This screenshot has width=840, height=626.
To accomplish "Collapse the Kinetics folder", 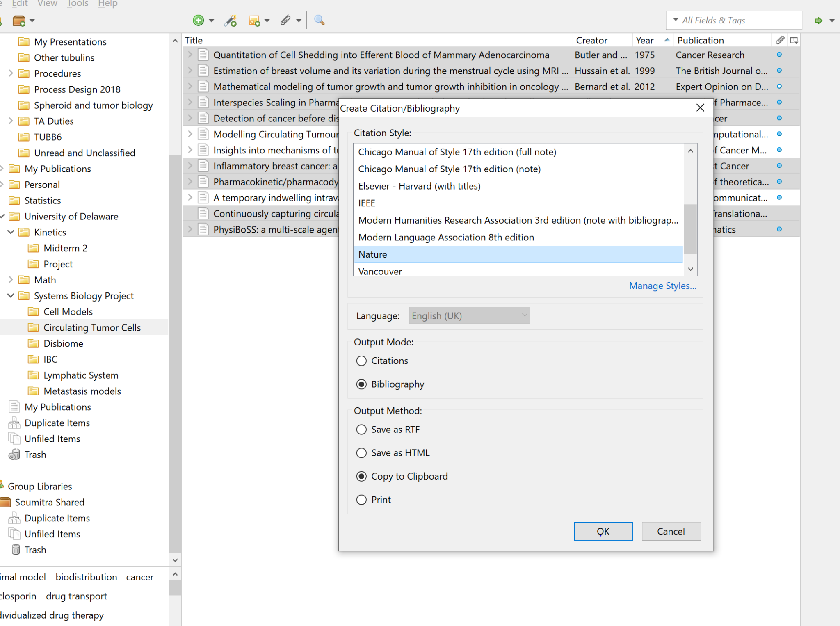I will (x=11, y=232).
